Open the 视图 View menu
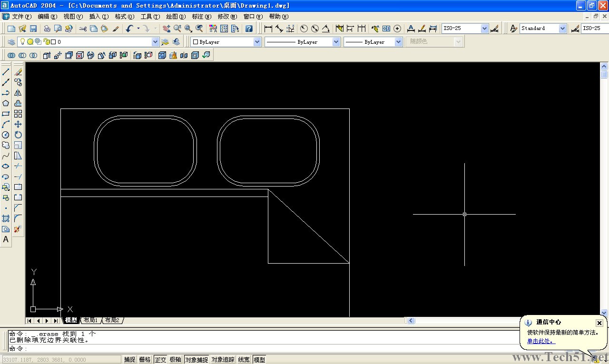This screenshot has height=364, width=609. [x=73, y=17]
